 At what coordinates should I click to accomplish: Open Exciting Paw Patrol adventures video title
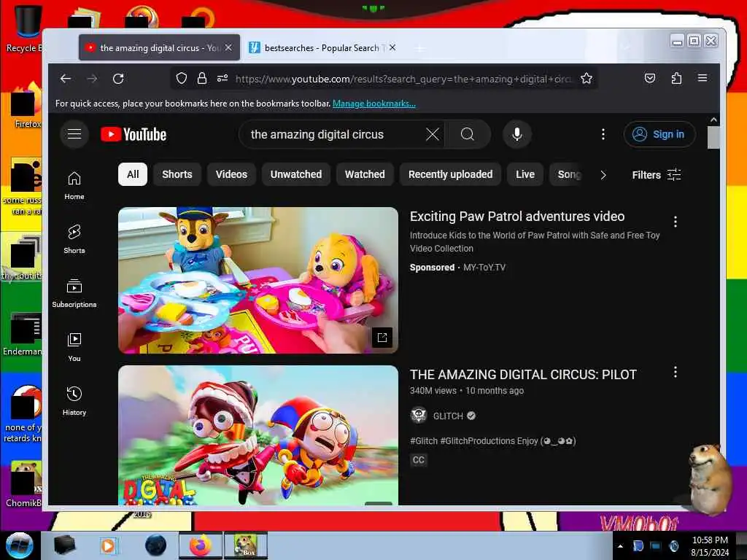point(517,216)
